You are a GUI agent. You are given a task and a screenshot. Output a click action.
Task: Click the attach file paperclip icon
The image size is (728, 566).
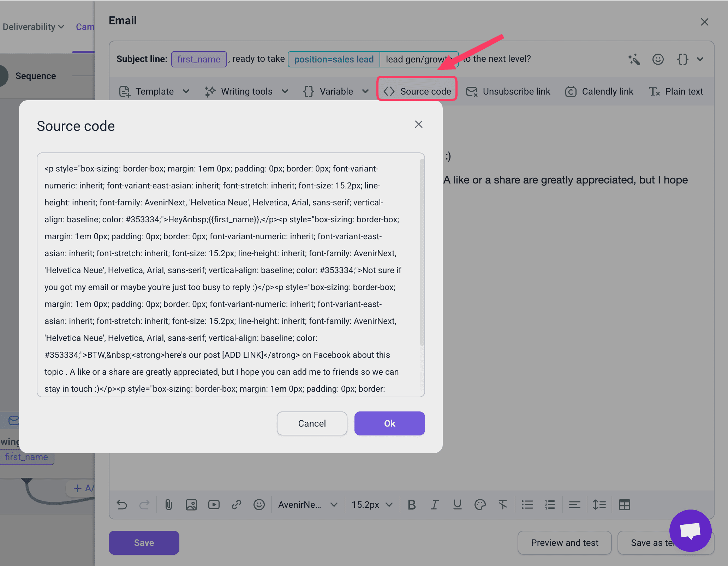pyautogui.click(x=168, y=505)
